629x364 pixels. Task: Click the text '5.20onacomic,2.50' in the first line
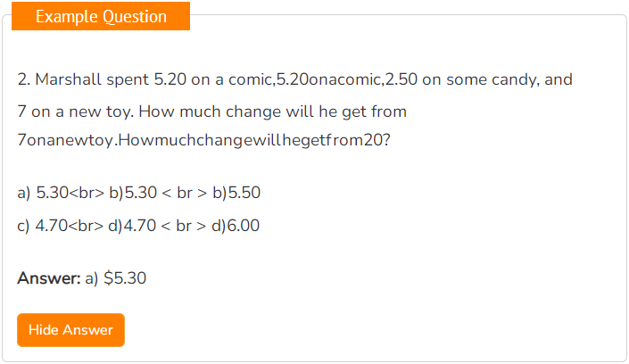[347, 79]
